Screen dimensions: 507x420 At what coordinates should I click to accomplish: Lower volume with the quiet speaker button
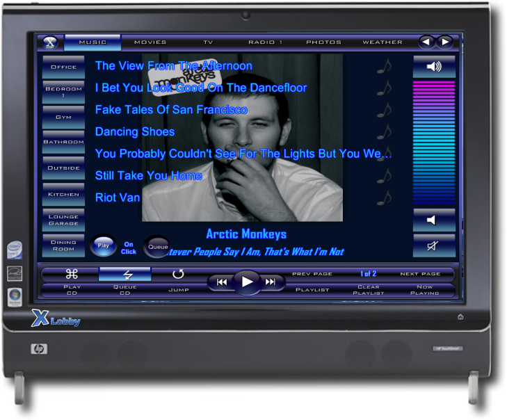coord(434,220)
